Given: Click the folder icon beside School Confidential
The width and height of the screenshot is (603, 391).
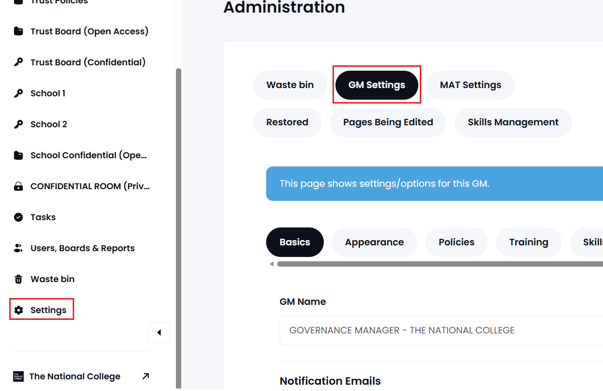Looking at the screenshot, I should tap(18, 155).
